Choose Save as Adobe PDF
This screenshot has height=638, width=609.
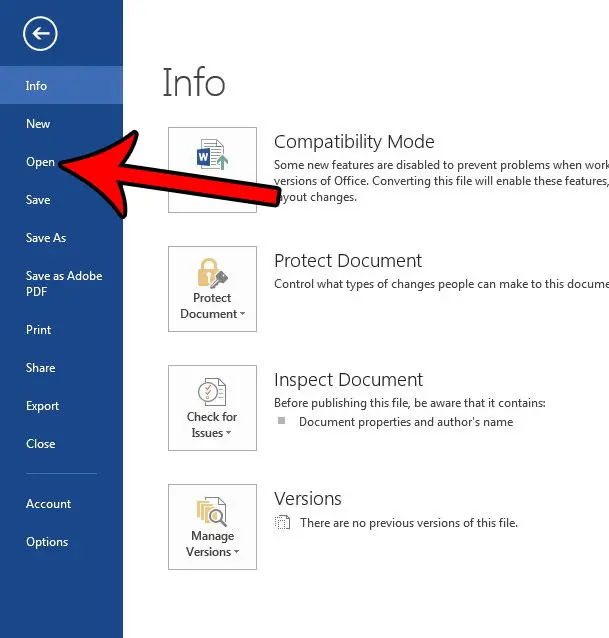point(63,284)
